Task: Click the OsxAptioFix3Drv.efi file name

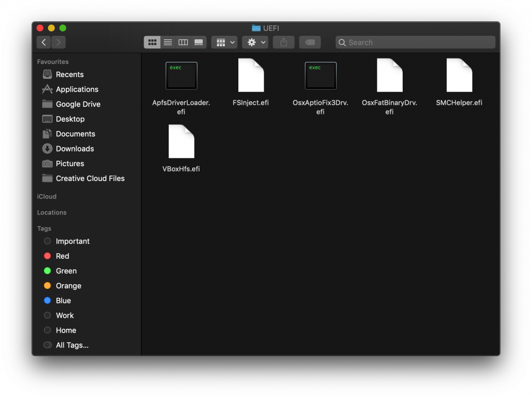Action: coord(321,107)
